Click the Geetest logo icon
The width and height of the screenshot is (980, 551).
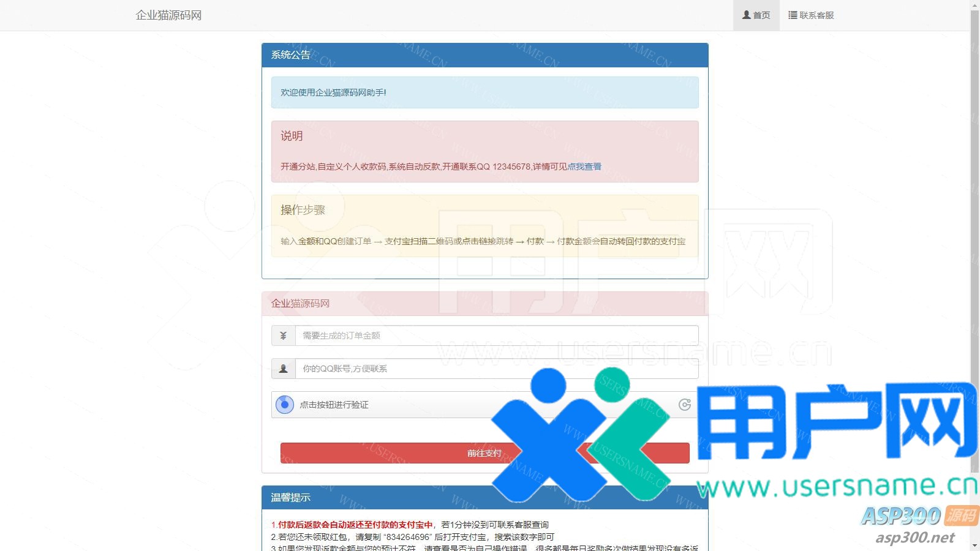click(x=685, y=405)
